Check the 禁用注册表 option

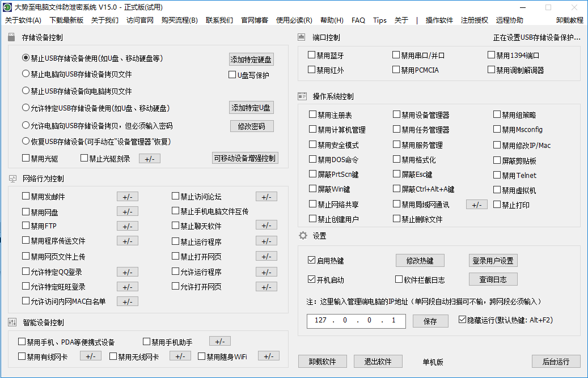click(x=313, y=114)
